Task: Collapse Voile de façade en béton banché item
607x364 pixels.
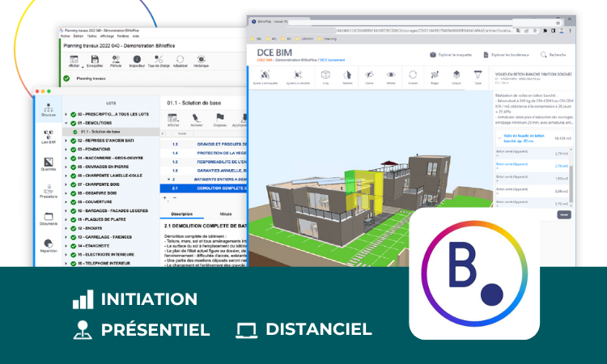Action: click(499, 138)
